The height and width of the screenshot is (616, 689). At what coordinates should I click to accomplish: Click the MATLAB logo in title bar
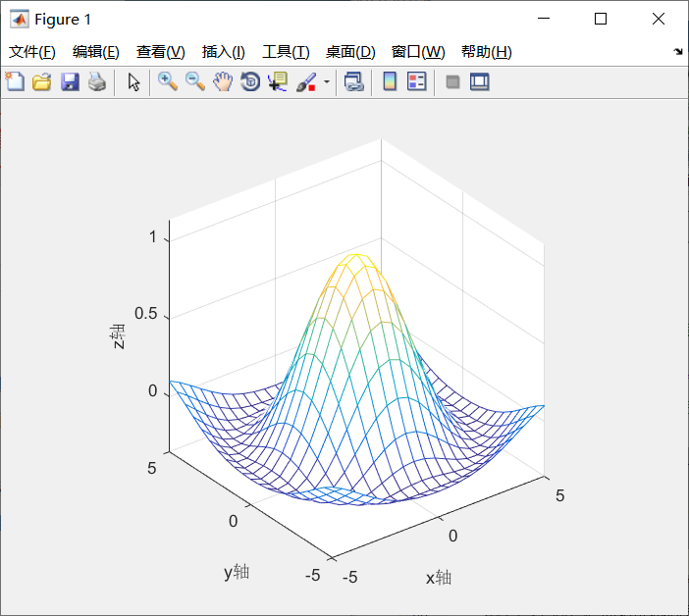[x=20, y=19]
